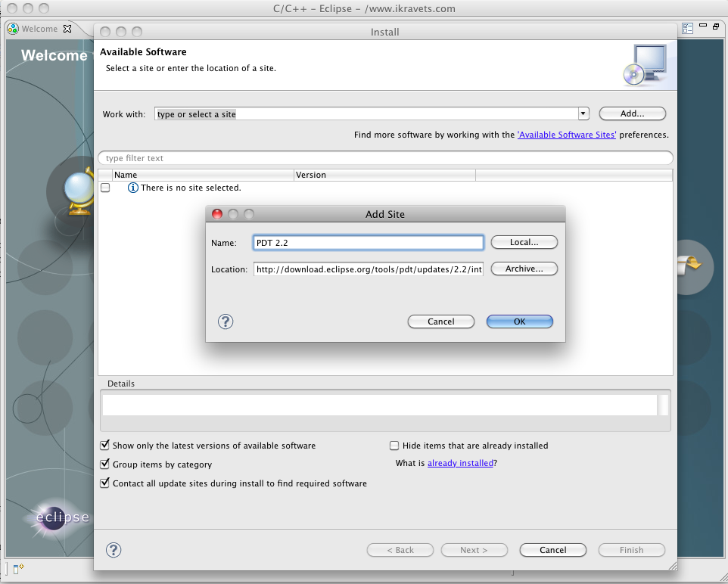This screenshot has width=728, height=584.
Task: Click the help icon in Add Site dialog
Action: click(226, 322)
